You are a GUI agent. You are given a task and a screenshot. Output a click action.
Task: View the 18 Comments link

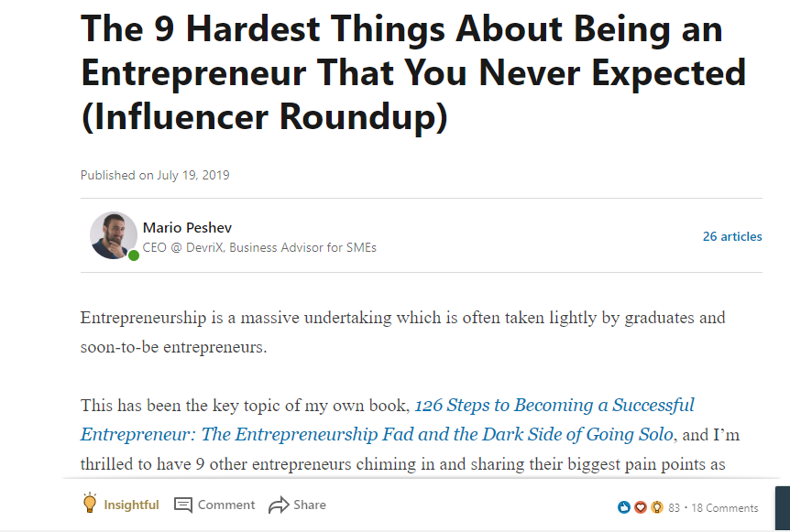coord(725,508)
